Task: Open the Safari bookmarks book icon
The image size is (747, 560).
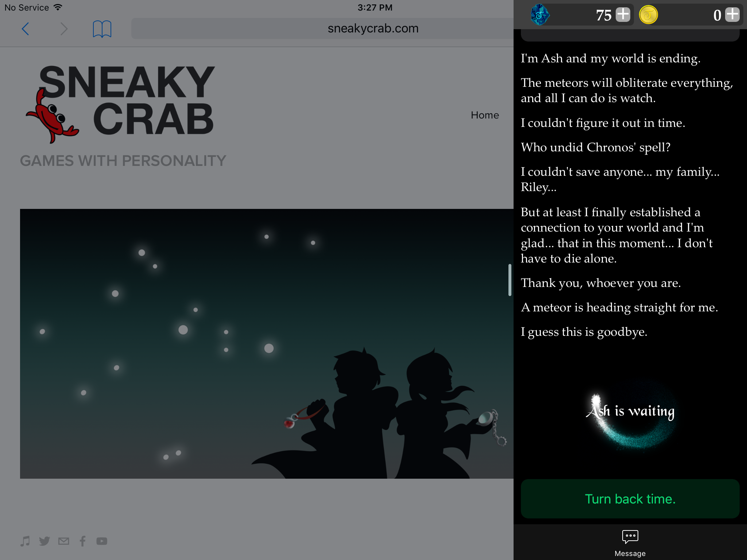Action: click(x=102, y=29)
